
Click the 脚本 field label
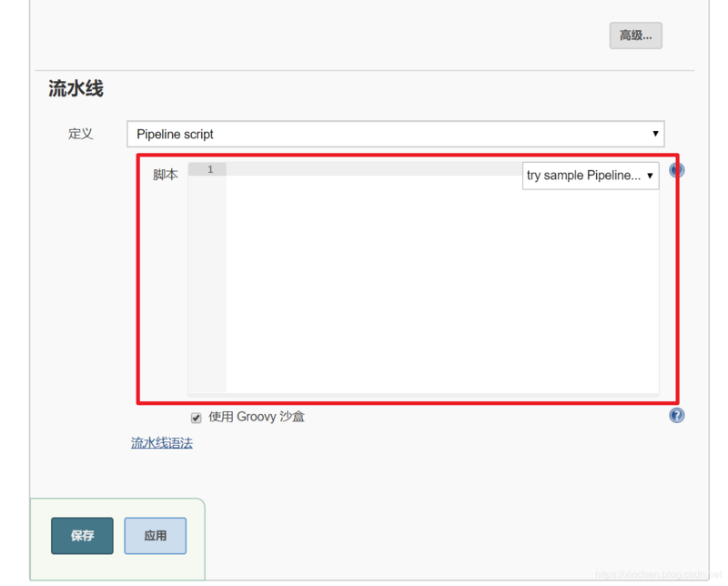(165, 176)
